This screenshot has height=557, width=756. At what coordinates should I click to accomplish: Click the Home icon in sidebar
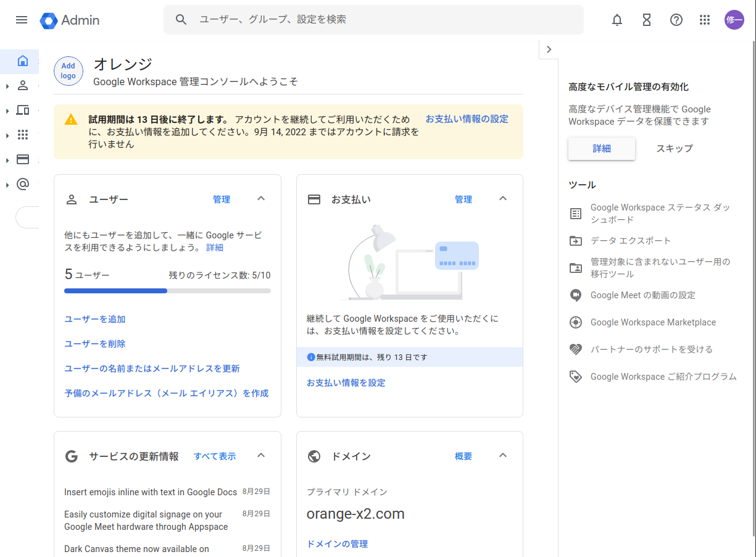(23, 61)
